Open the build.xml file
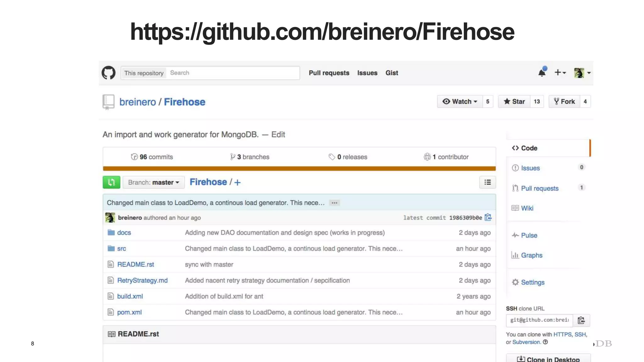The image size is (644, 362). [x=130, y=296]
